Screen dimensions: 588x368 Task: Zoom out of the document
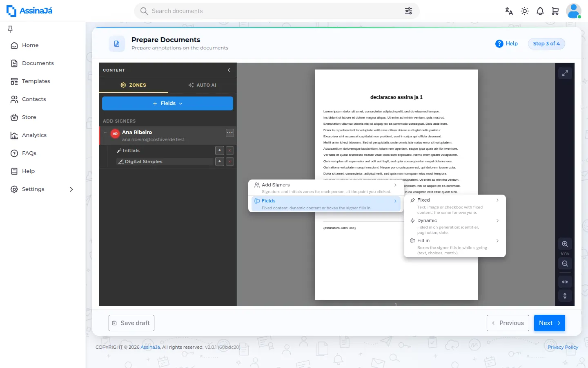[x=565, y=264]
